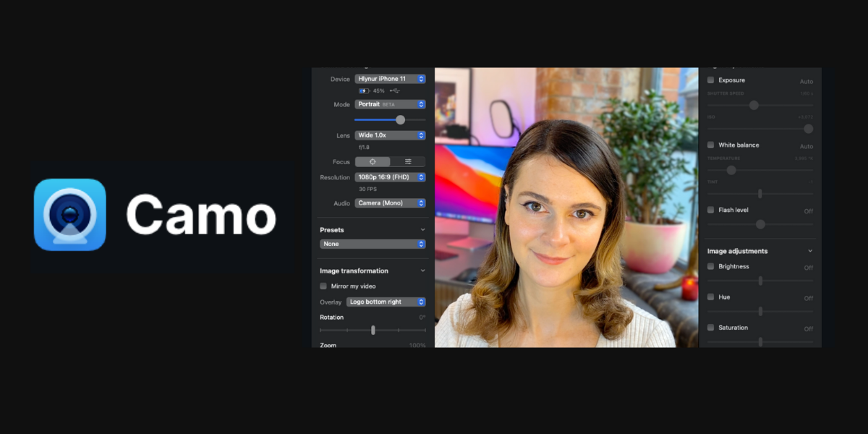
Task: Click the Portrait mode intensity slider
Action: pos(390,119)
